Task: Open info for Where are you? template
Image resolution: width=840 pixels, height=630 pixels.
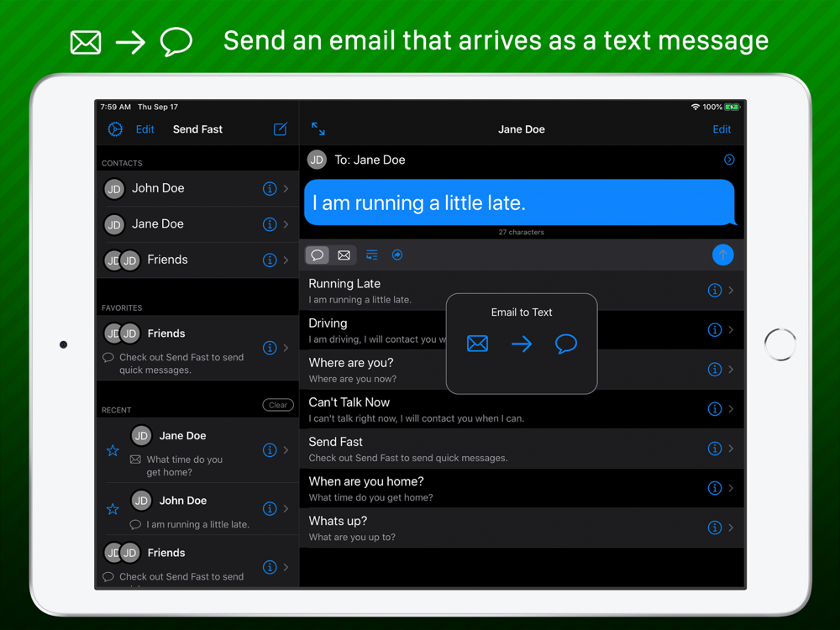Action: (715, 370)
